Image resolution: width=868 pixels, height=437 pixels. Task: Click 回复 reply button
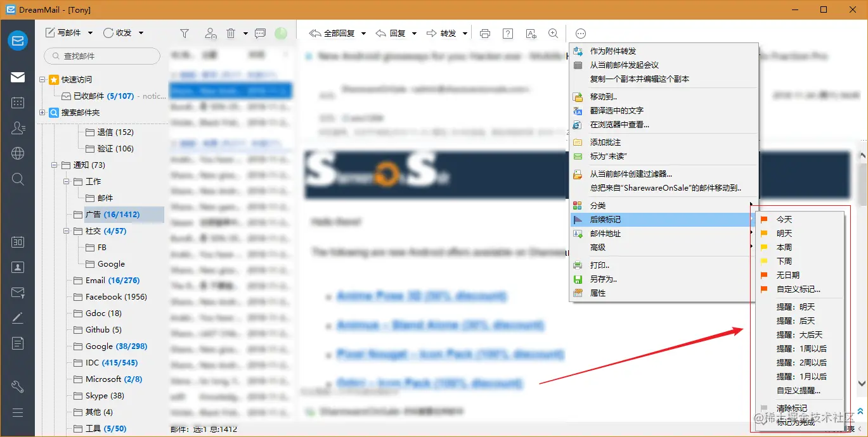tap(391, 33)
